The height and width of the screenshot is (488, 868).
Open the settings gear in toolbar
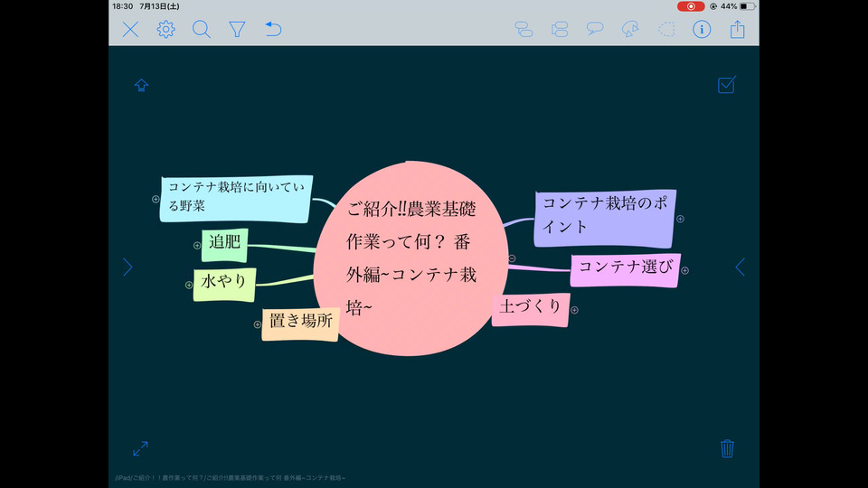click(x=165, y=29)
